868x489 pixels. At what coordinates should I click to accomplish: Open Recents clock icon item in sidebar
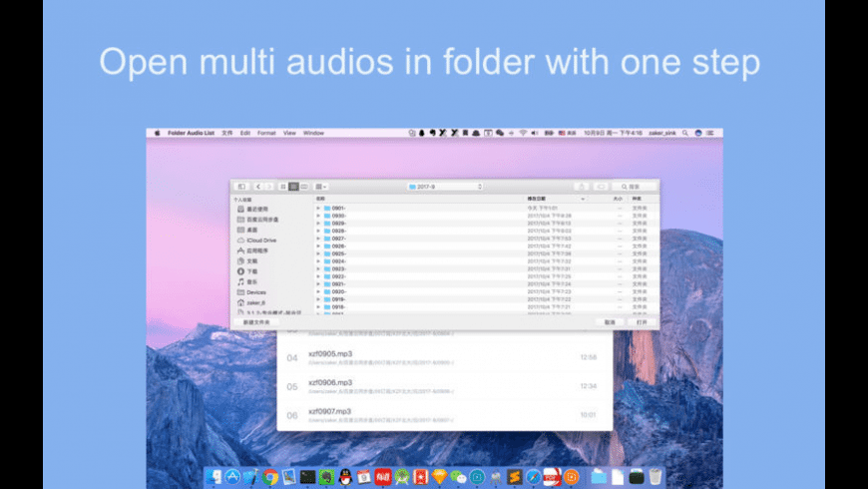point(253,209)
